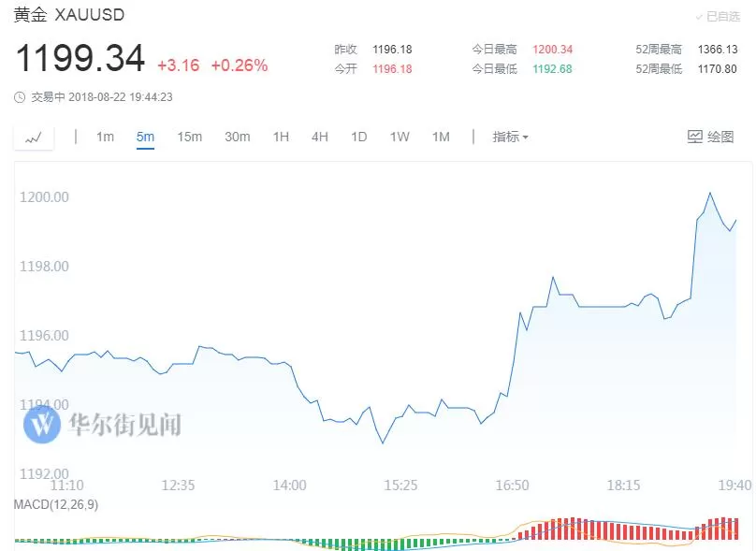The width and height of the screenshot is (756, 551).
Task: Choose the 1H chart interval
Action: [281, 137]
